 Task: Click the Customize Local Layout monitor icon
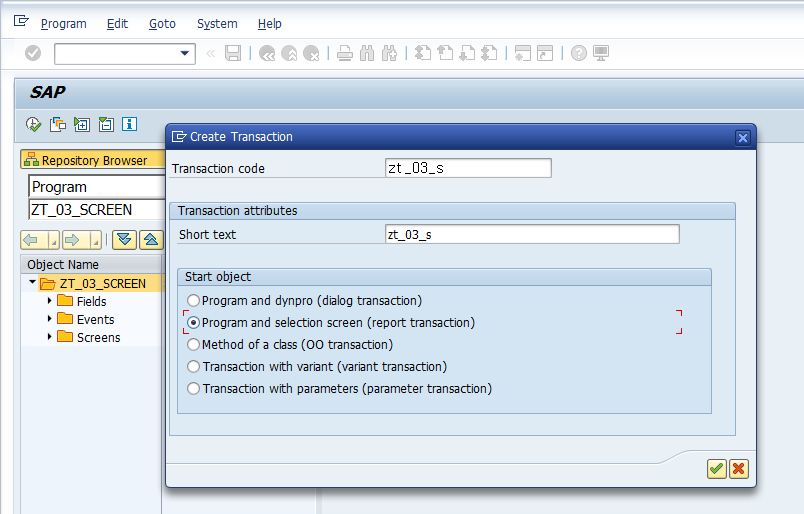pyautogui.click(x=601, y=53)
